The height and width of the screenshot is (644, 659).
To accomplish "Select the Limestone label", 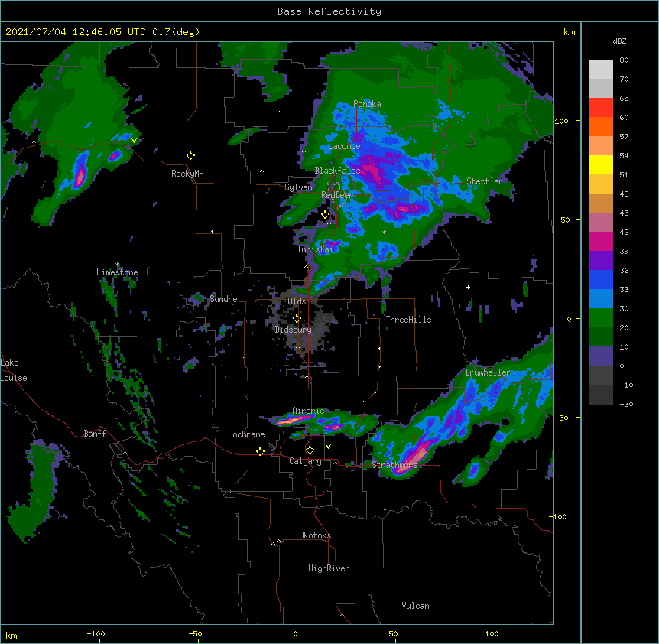I will (x=117, y=272).
